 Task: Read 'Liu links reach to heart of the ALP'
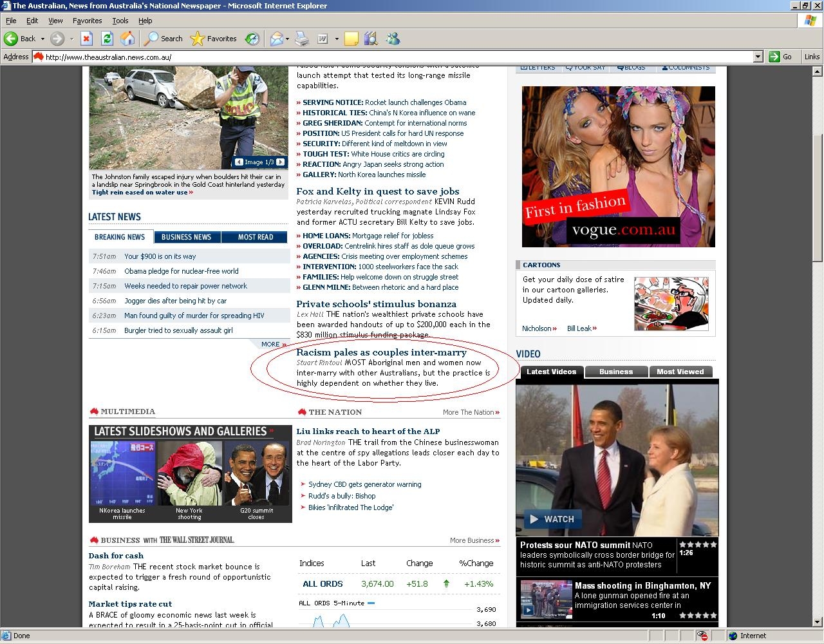[368, 431]
